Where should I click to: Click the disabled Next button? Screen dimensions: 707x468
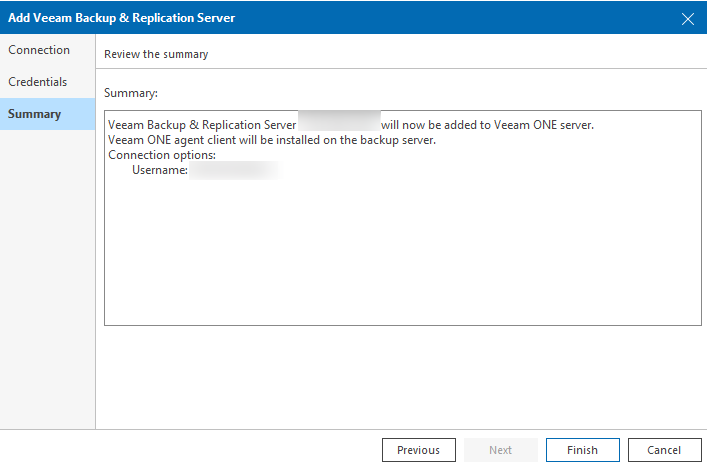click(x=500, y=450)
